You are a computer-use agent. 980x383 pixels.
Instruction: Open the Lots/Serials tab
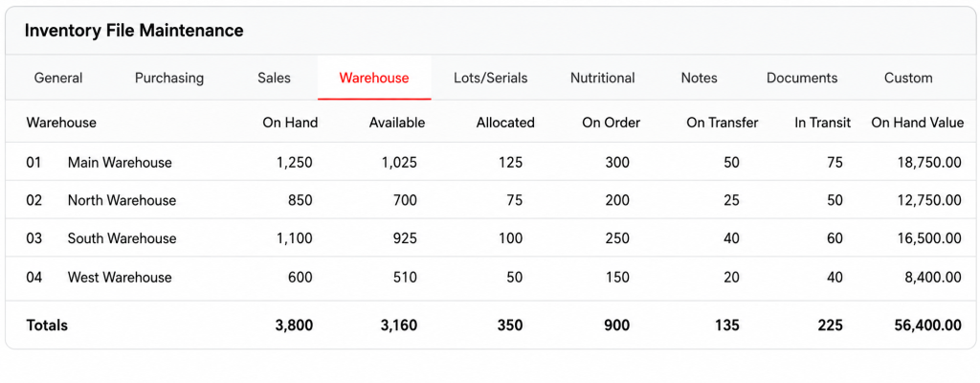pyautogui.click(x=491, y=79)
